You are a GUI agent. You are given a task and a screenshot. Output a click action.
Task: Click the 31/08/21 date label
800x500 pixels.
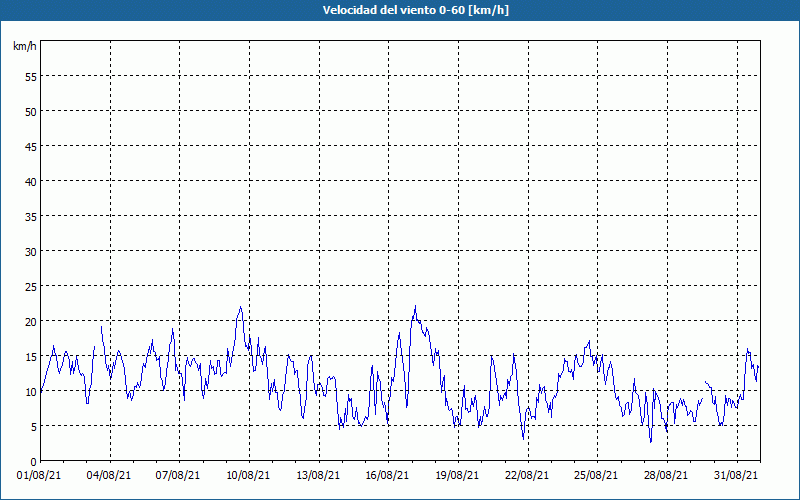click(736, 475)
